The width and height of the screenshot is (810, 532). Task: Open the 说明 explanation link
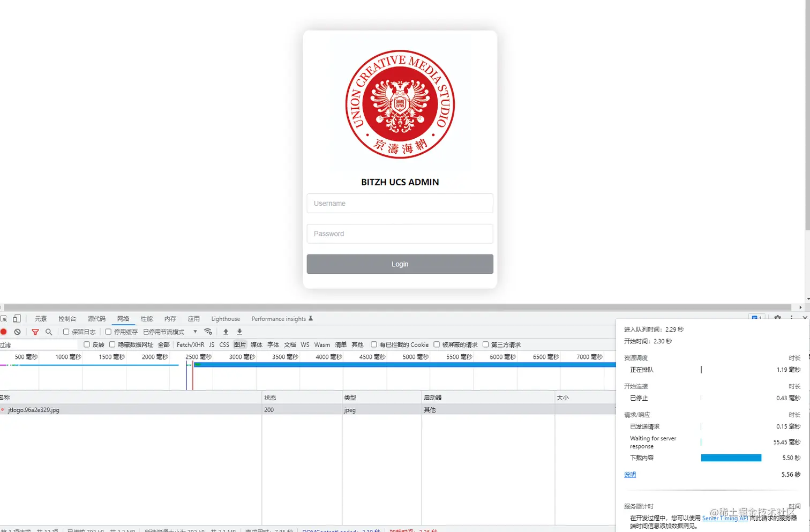point(630,475)
